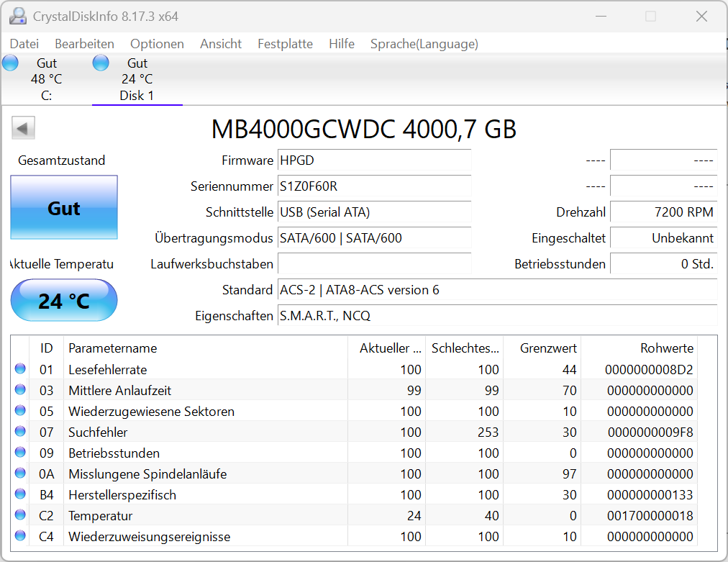Click the model title MB4000GCWDC 4000,7 GB
The image size is (728, 562).
pyautogui.click(x=363, y=129)
